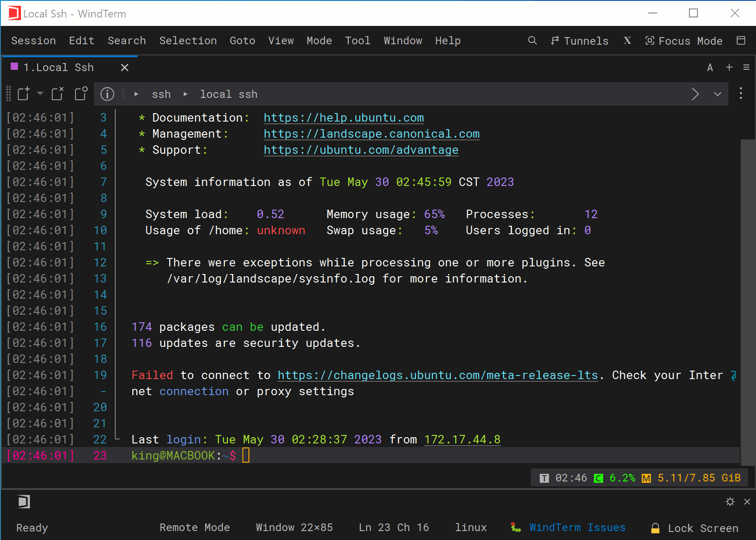Open terminal settings via the gear icon
The image size is (756, 540).
(x=730, y=502)
